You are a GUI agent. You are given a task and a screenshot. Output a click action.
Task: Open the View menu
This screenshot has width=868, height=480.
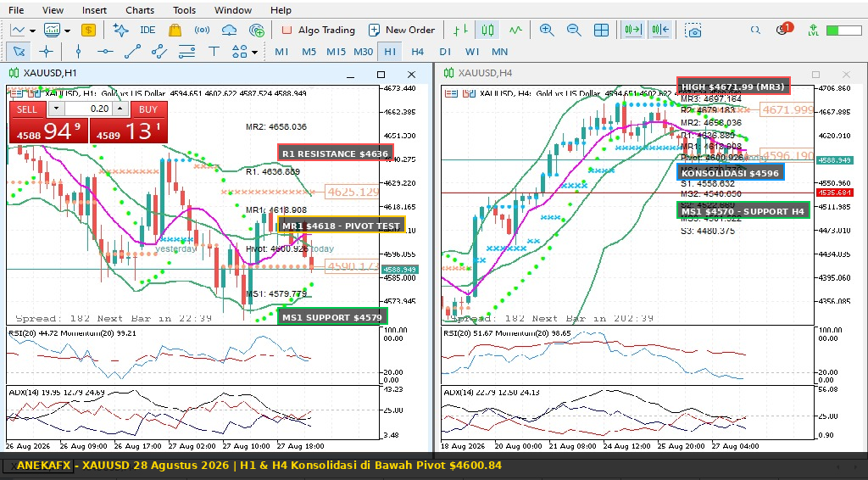[x=53, y=10]
